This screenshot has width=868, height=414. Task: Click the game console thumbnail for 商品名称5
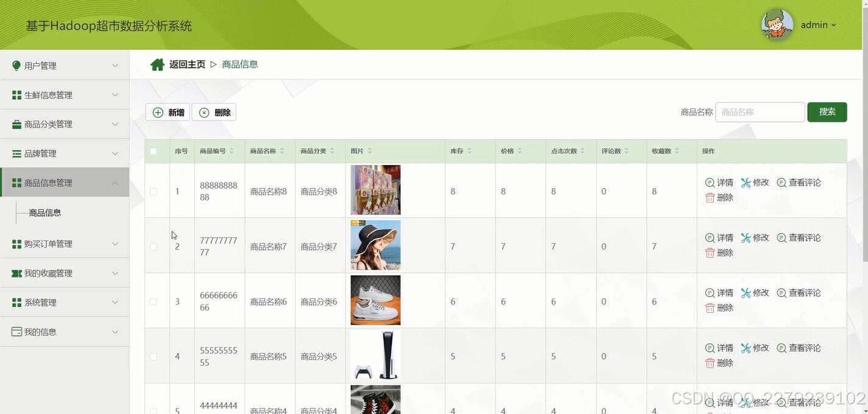tap(375, 356)
